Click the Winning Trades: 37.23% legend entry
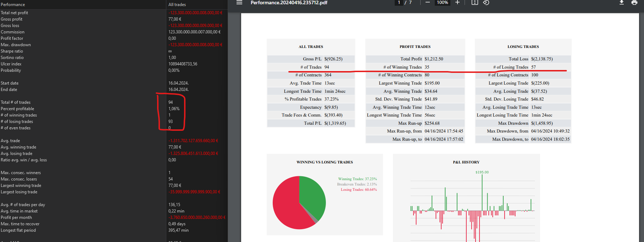This screenshot has width=644, height=242. (x=357, y=179)
